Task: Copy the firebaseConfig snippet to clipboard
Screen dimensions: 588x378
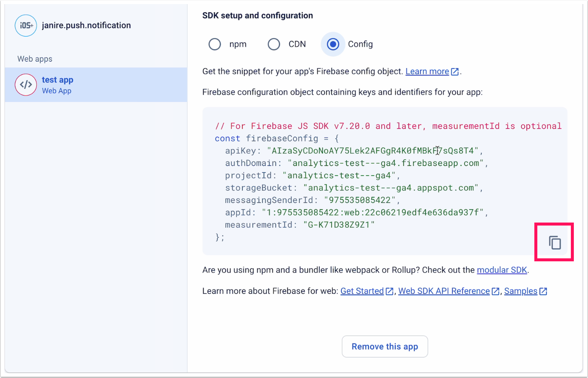Action: [554, 243]
